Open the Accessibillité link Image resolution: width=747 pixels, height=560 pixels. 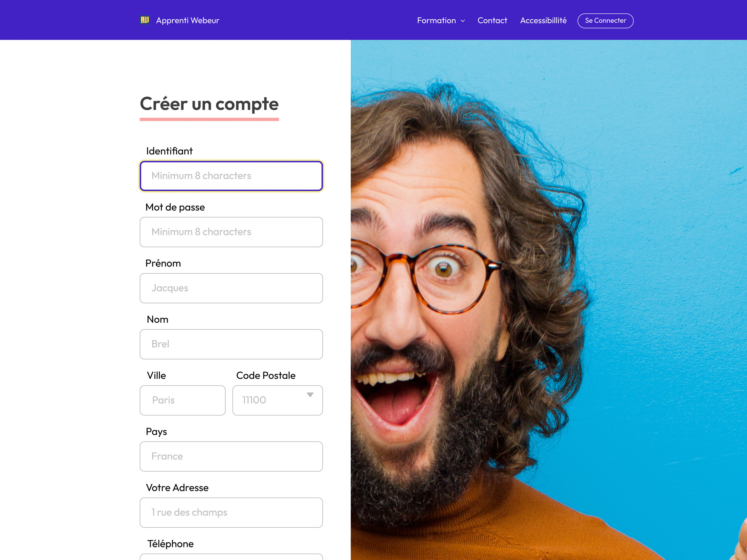point(543,21)
